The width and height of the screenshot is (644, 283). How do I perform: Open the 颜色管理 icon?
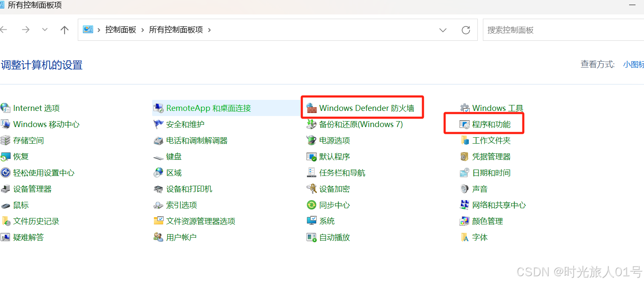(465, 221)
